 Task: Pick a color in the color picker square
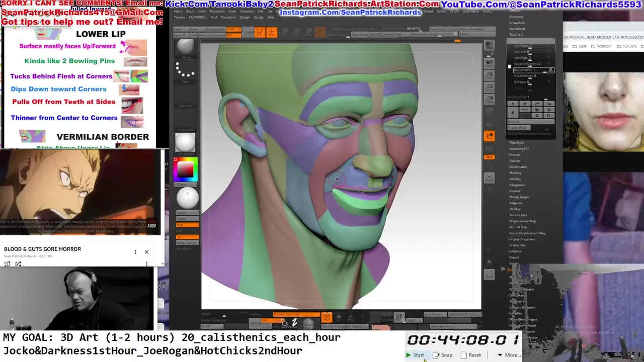[x=186, y=169]
